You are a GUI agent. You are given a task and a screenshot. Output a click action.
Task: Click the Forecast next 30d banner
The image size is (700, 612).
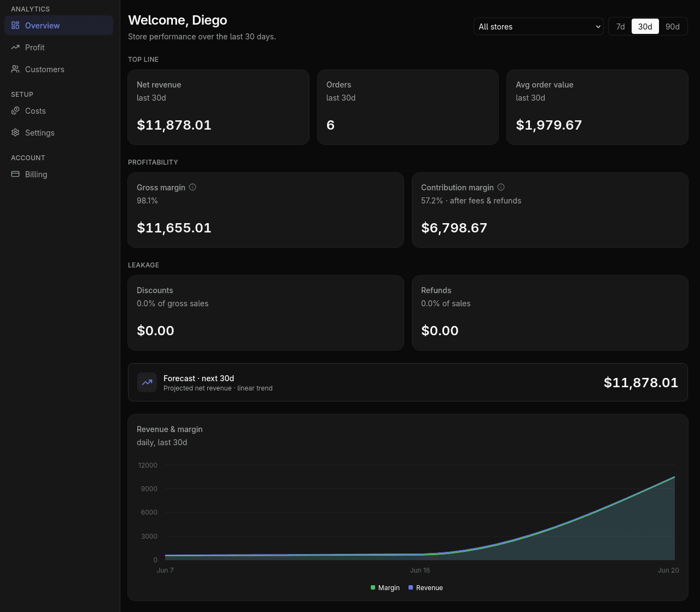[408, 382]
